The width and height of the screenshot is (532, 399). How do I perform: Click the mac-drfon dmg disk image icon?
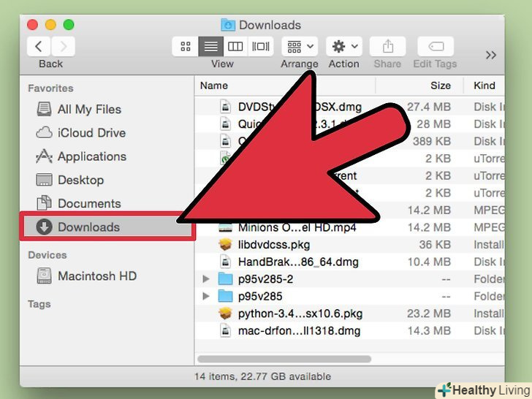click(225, 331)
